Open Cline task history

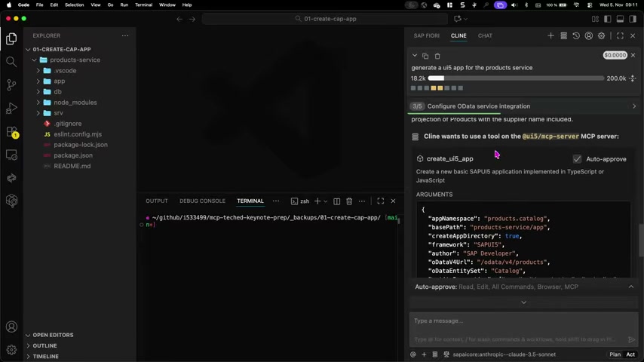pyautogui.click(x=576, y=35)
